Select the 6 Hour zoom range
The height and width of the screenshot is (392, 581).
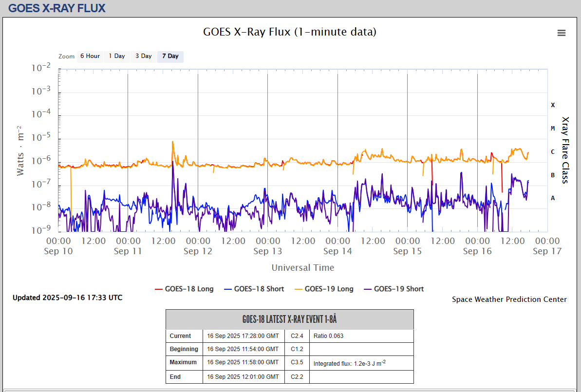(90, 56)
